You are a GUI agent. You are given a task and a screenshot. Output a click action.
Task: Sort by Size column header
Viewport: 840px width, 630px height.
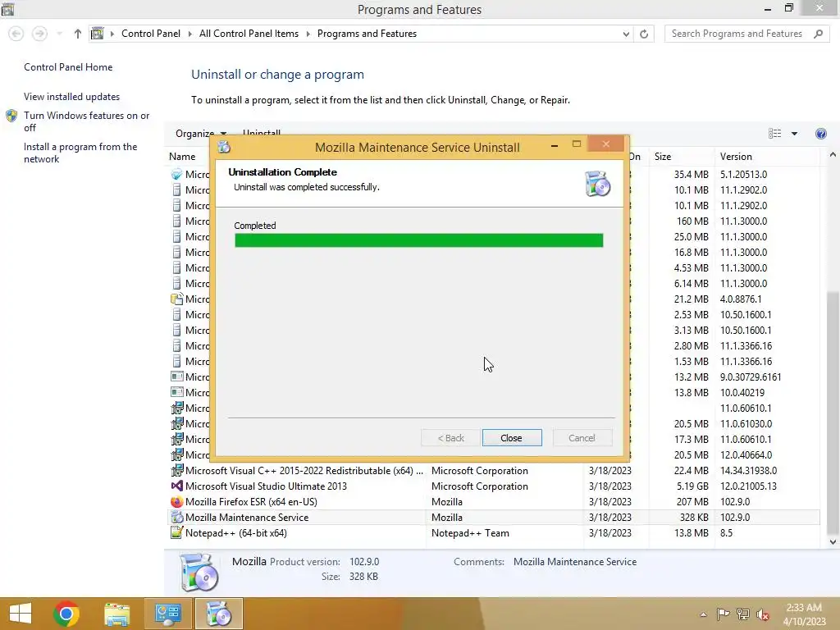[663, 157]
